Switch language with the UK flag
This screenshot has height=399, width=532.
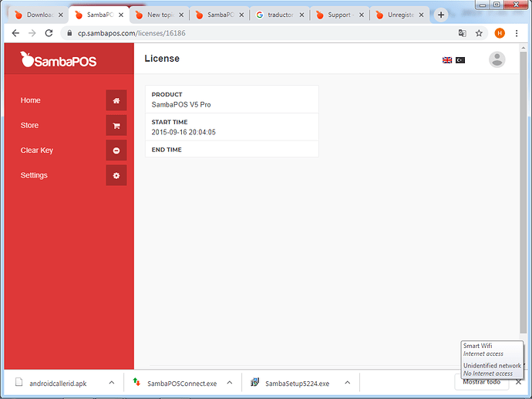447,60
